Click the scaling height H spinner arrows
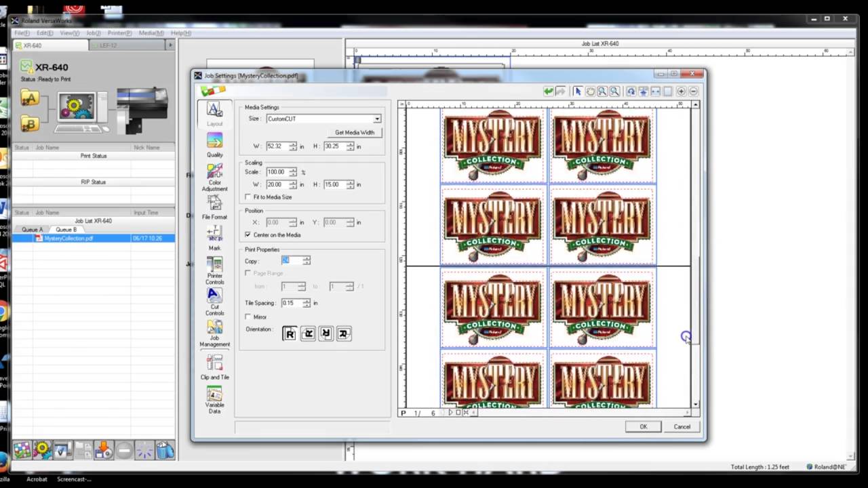Image resolution: width=868 pixels, height=488 pixels. (350, 184)
